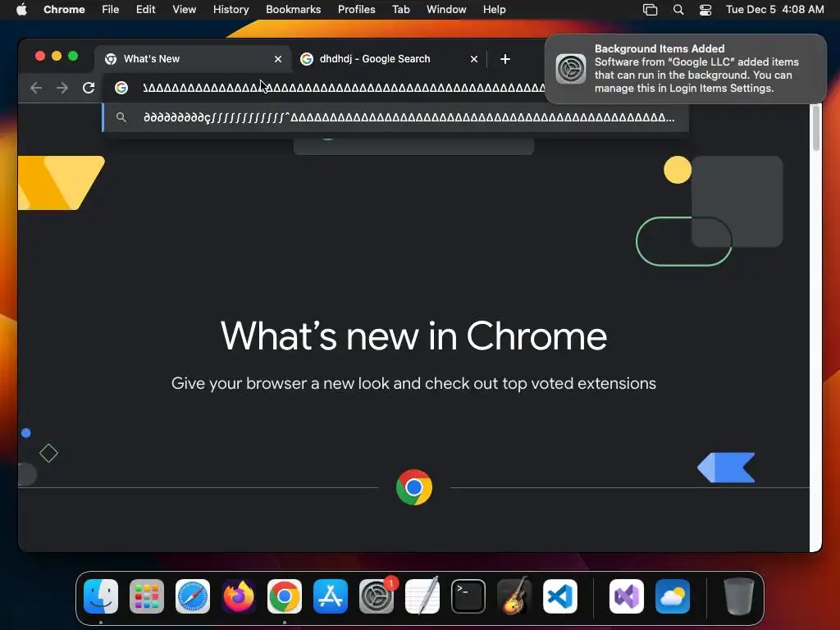Screen dimensions: 840x630
Task: Click the page vertical scrollbar
Action: (816, 129)
